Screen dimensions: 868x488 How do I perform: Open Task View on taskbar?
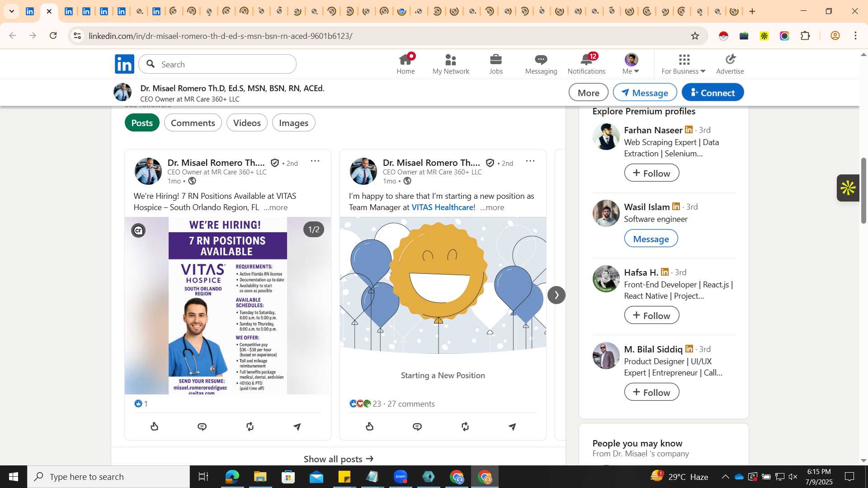coord(203,477)
